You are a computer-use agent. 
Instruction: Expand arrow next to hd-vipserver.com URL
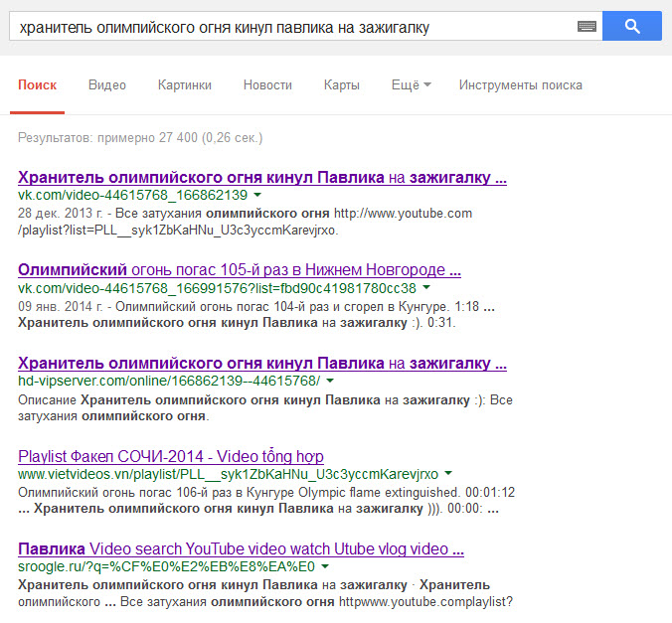(x=330, y=381)
